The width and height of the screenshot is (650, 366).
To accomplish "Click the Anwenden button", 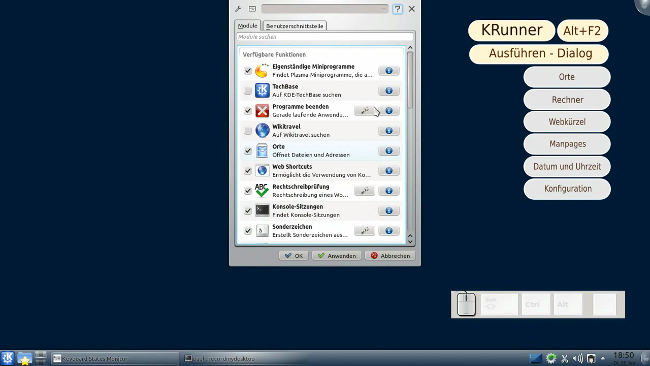I will [337, 256].
